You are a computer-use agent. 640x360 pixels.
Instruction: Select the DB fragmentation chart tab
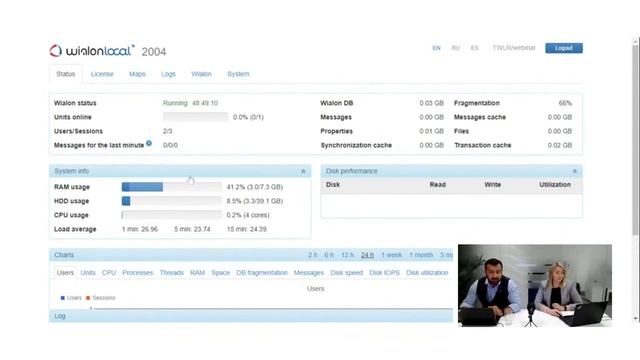click(x=262, y=273)
